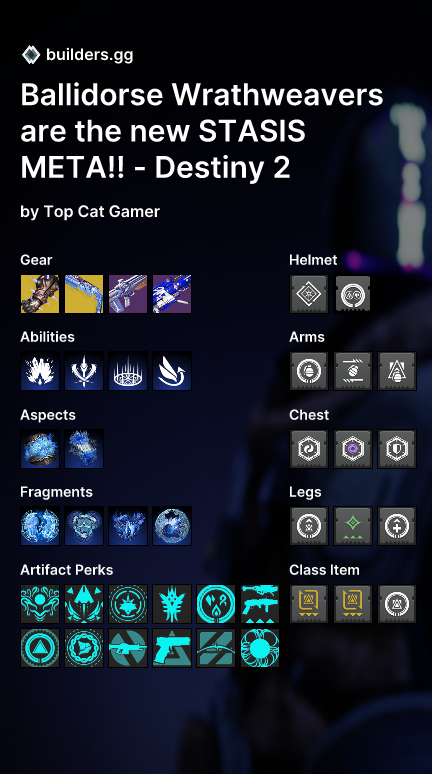Choose the spiked ring ability icon
This screenshot has width=432, height=774.
128,371
